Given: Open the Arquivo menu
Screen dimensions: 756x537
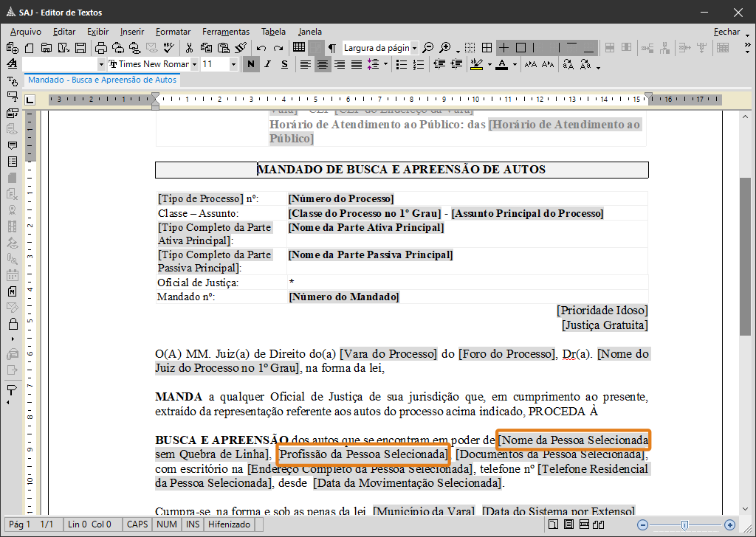Looking at the screenshot, I should [26, 32].
